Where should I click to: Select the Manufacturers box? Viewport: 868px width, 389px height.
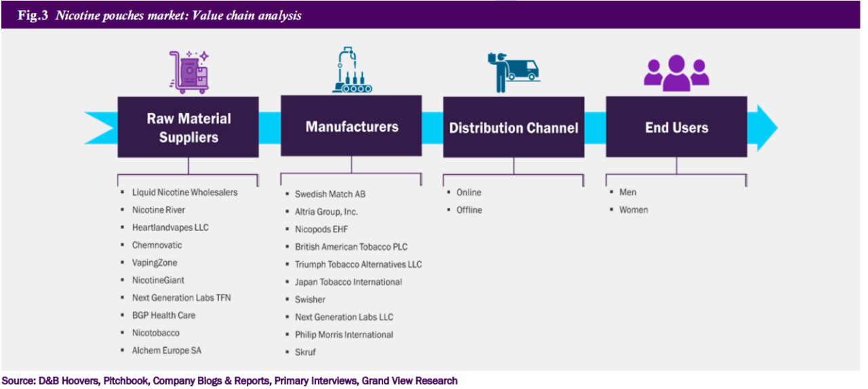click(x=351, y=126)
